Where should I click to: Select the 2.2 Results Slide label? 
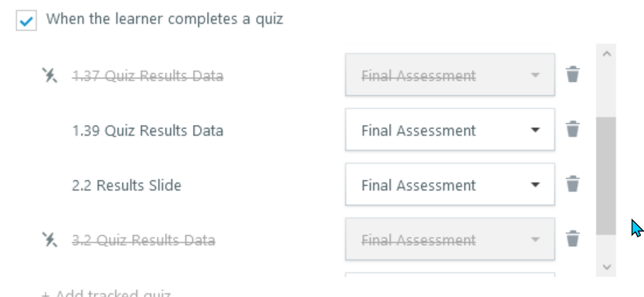click(x=126, y=186)
